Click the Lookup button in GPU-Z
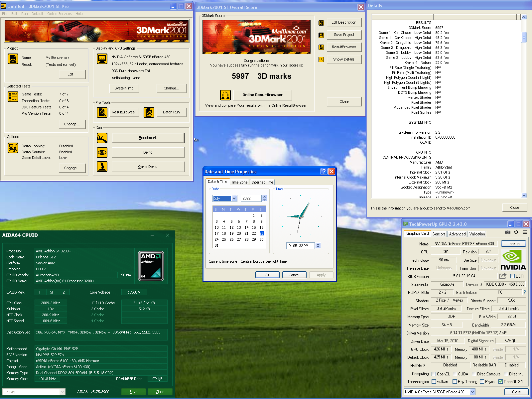532x399 pixels. [513, 244]
